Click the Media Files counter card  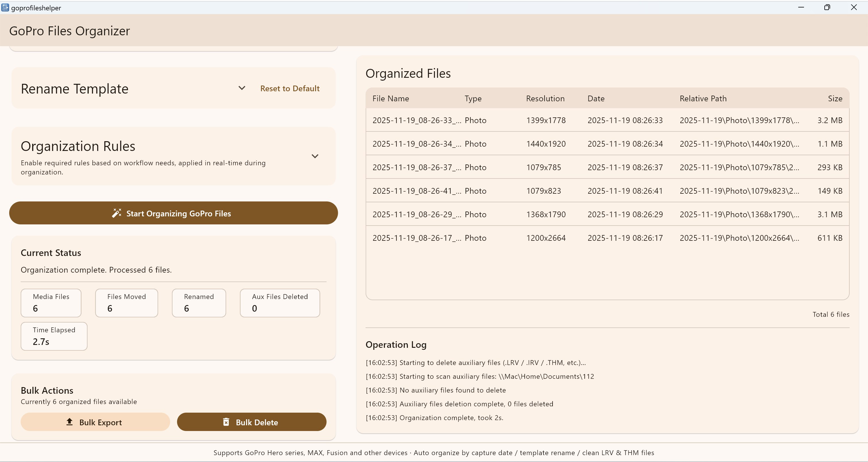(51, 303)
